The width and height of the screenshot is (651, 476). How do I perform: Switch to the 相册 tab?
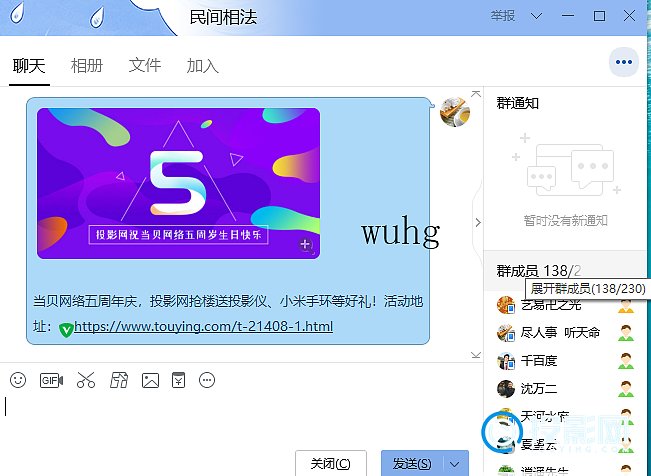(87, 66)
